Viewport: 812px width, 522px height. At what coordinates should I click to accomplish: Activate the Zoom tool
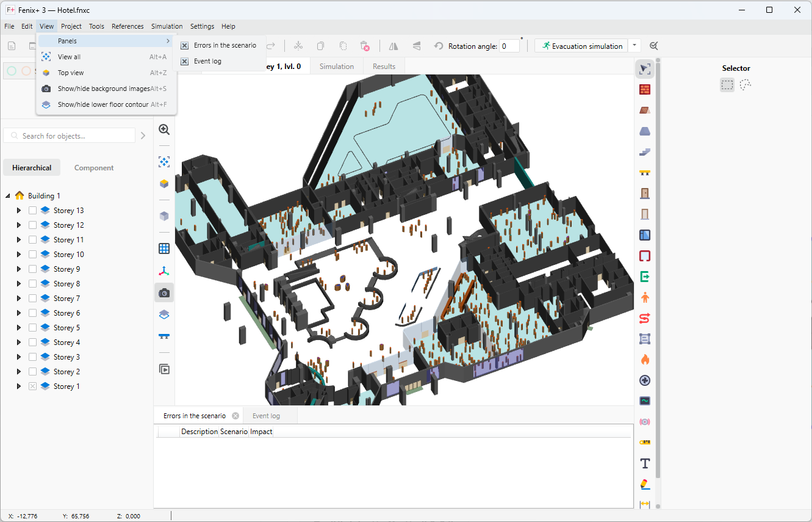[x=163, y=129]
